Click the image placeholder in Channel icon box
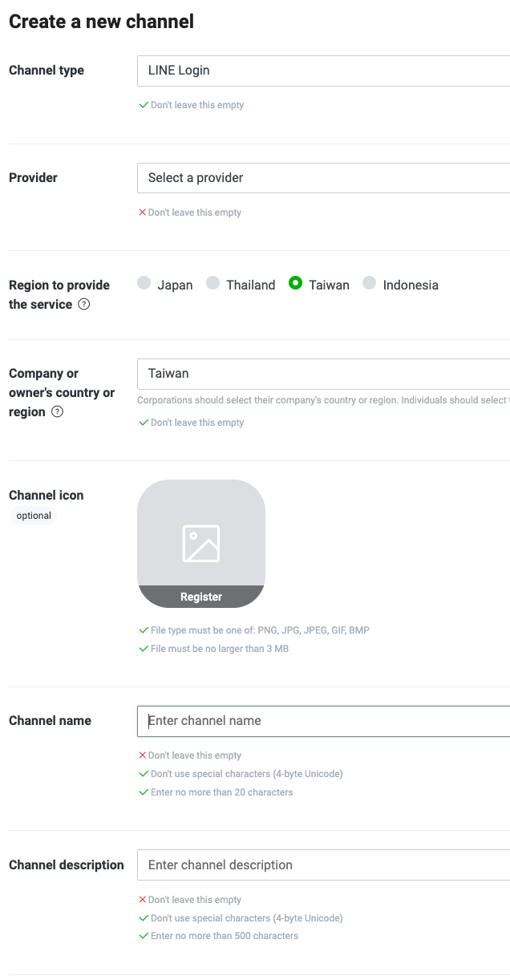Viewport: 510px width, 980px height. 200,543
